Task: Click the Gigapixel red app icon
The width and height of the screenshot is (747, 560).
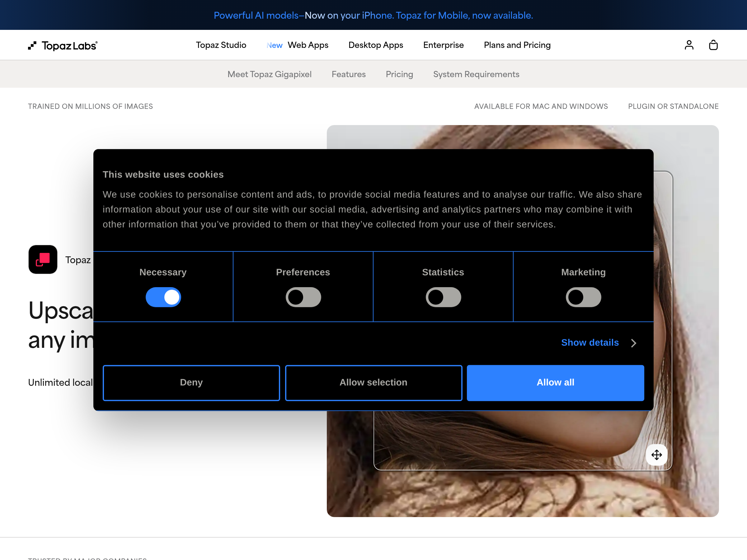Action: pos(43,259)
